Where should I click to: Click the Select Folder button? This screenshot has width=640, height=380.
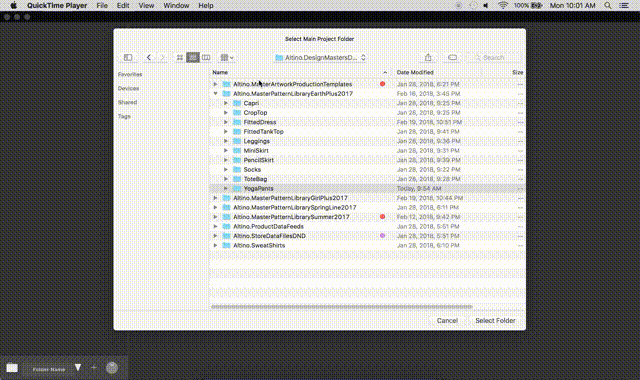point(495,320)
